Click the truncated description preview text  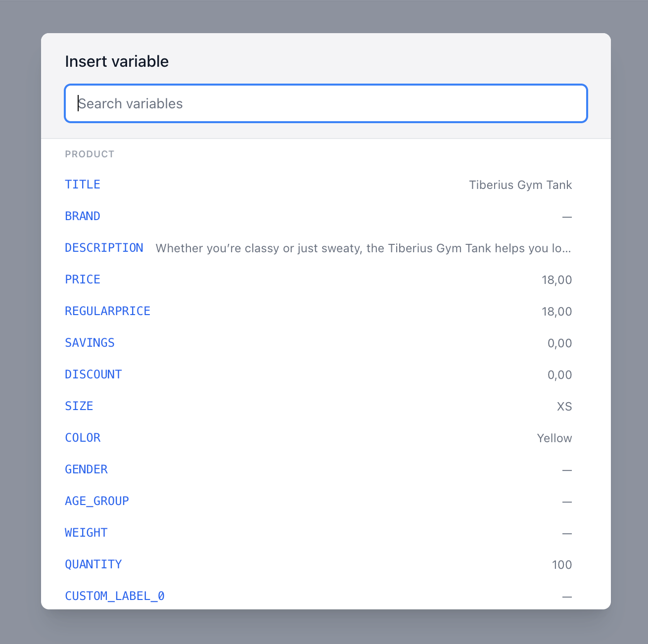pyautogui.click(x=364, y=248)
